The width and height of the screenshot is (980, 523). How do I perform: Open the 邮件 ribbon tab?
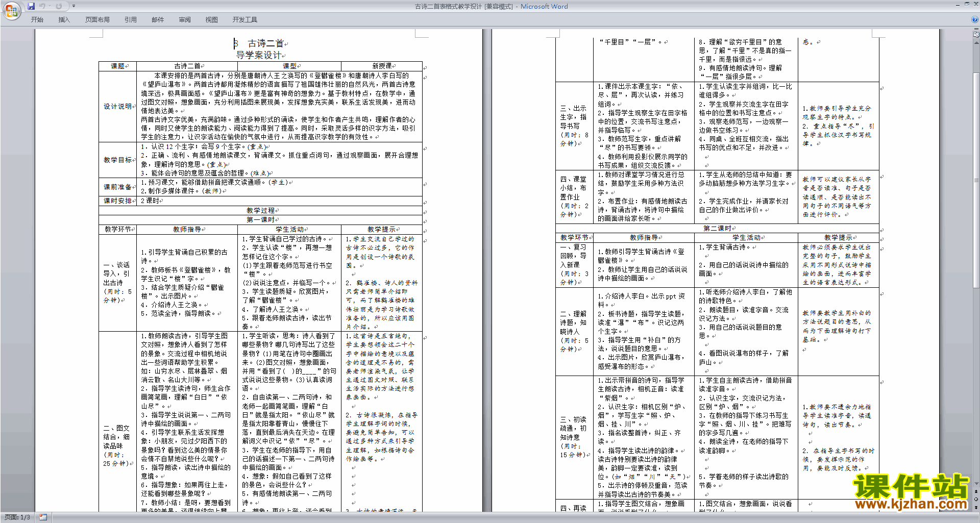tap(158, 20)
